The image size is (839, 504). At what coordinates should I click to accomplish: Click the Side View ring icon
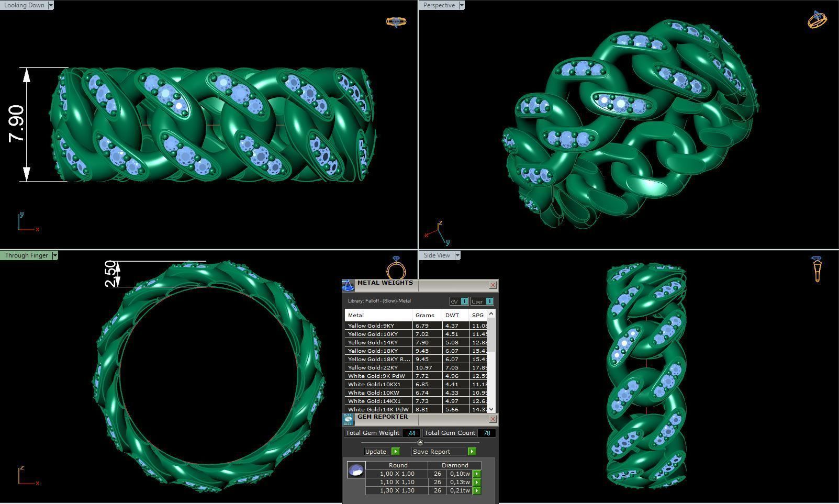point(817,269)
